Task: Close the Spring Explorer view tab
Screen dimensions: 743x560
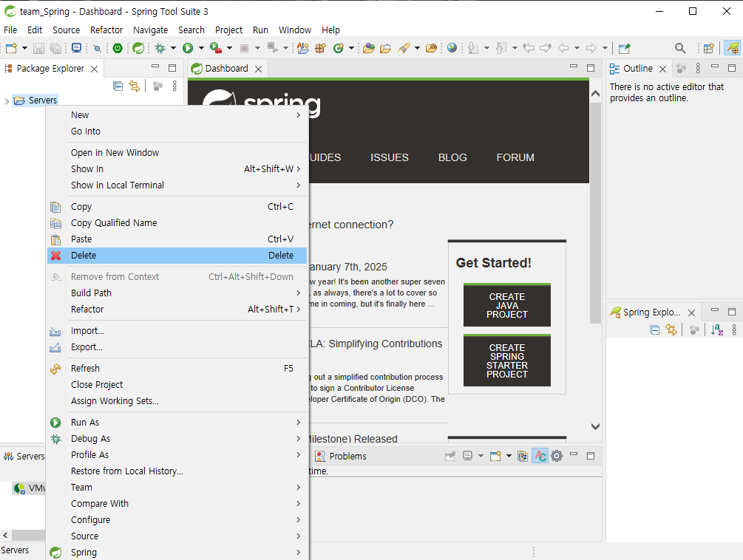Action: pos(692,313)
